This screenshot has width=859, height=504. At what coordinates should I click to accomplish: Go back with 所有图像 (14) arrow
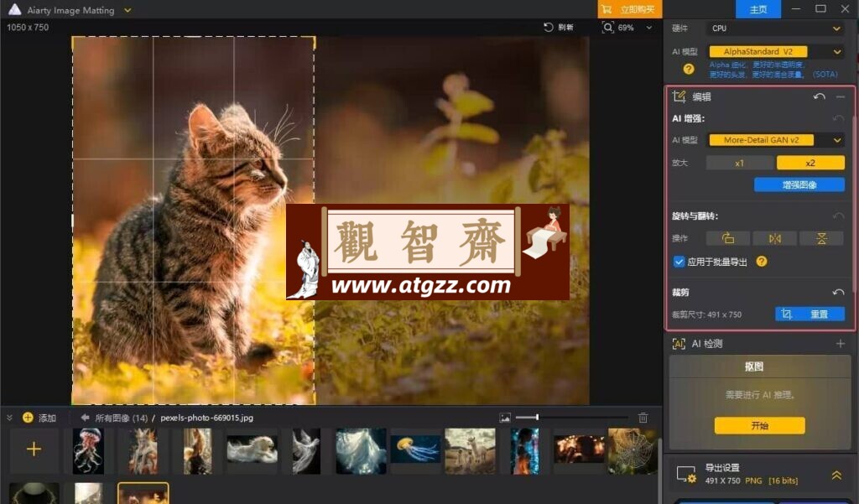[85, 418]
